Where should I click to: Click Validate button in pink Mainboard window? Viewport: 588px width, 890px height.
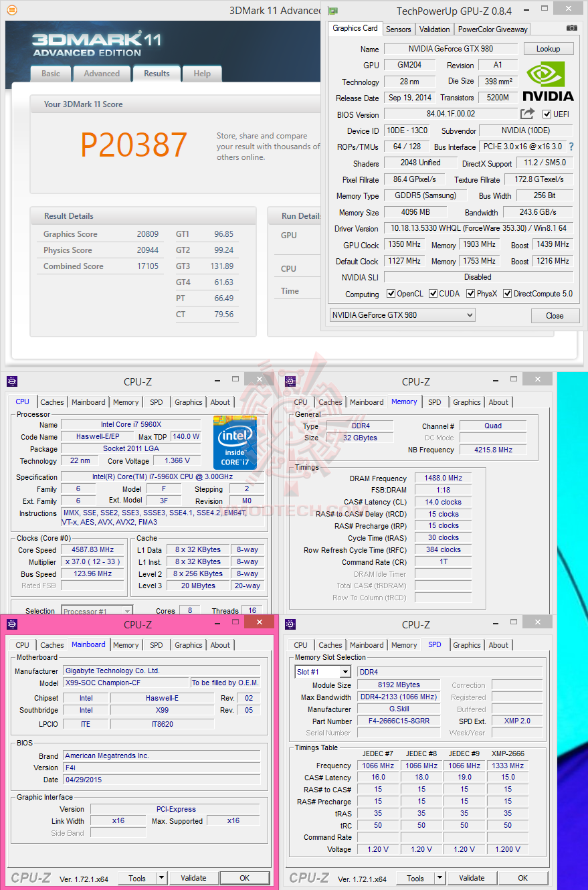pyautogui.click(x=193, y=878)
